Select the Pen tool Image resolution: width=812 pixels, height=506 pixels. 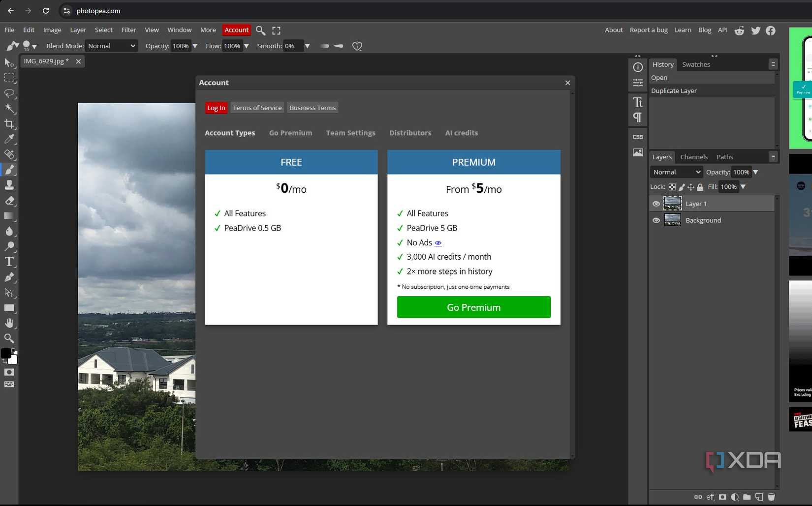[x=9, y=277]
